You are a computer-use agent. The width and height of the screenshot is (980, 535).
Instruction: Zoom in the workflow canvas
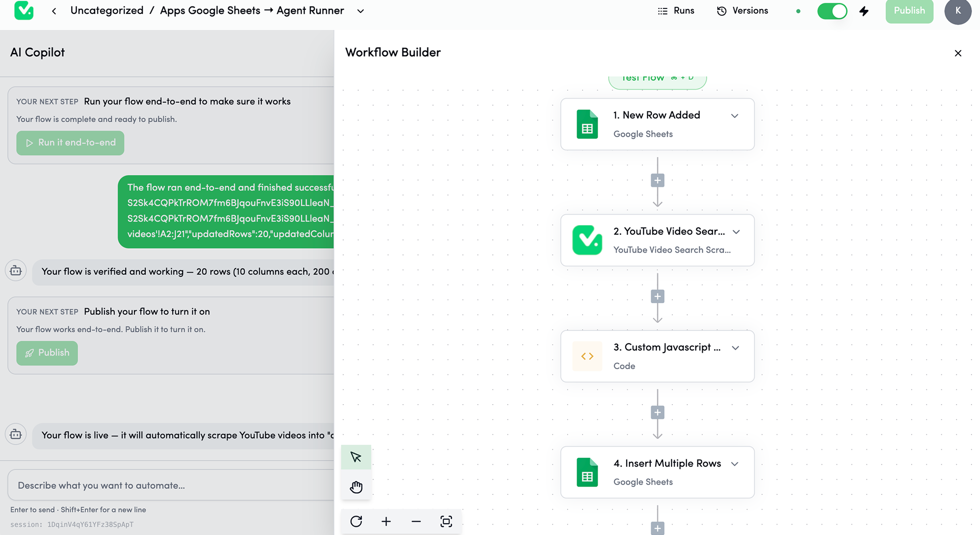(x=386, y=521)
